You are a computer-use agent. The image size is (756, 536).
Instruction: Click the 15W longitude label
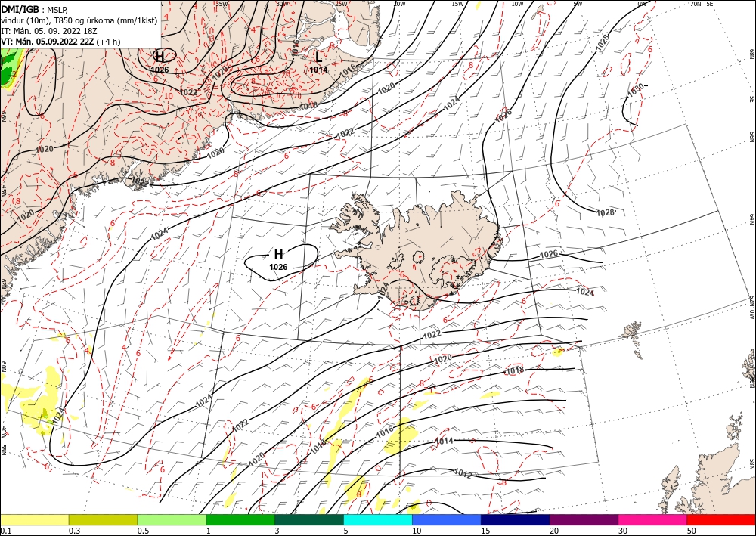(457, 3)
